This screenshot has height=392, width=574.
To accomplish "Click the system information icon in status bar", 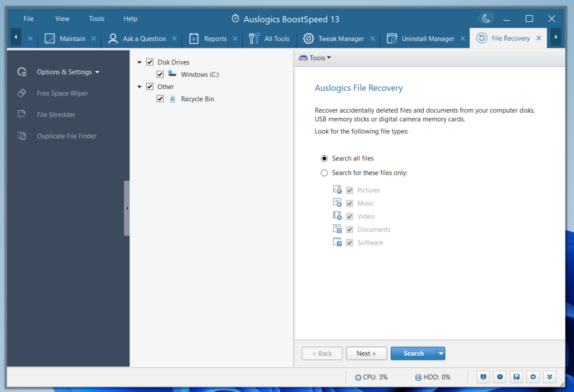I will tap(483, 377).
